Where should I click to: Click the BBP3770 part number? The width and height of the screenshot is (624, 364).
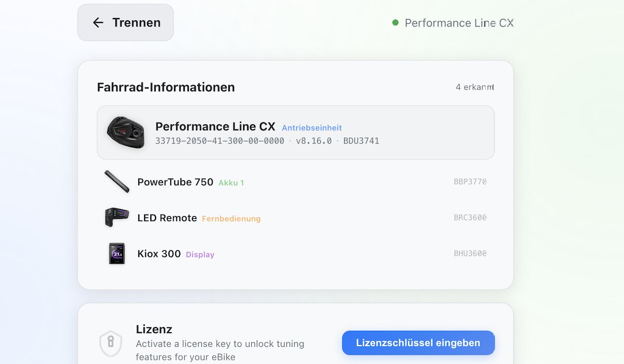[x=470, y=181]
